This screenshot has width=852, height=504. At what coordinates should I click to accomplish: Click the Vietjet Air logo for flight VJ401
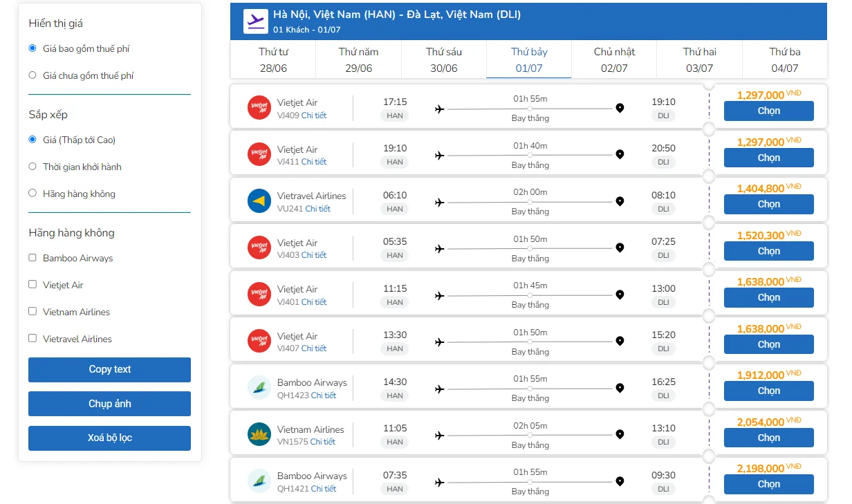(259, 295)
